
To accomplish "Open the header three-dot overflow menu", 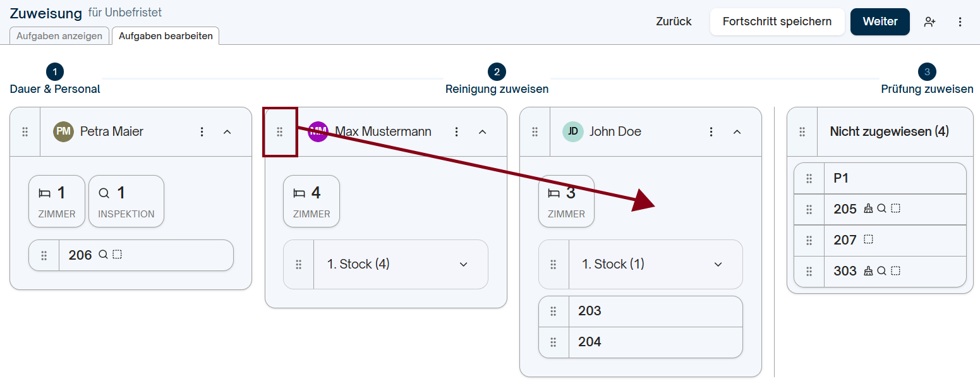I will pyautogui.click(x=960, y=21).
